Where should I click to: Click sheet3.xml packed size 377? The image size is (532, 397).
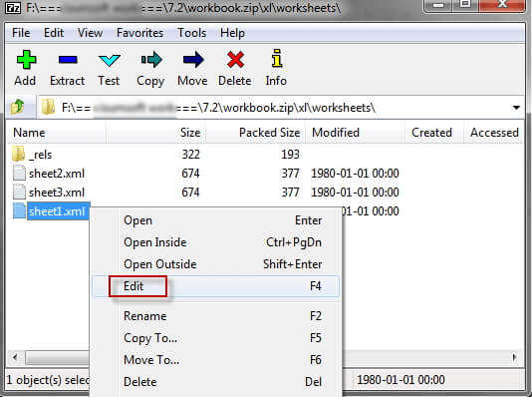290,193
